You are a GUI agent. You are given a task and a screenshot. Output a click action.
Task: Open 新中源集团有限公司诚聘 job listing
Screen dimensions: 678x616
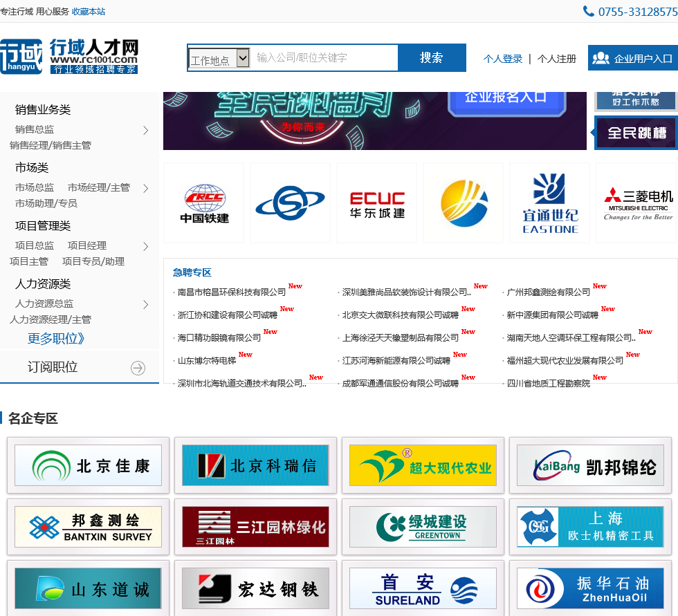[x=552, y=315]
